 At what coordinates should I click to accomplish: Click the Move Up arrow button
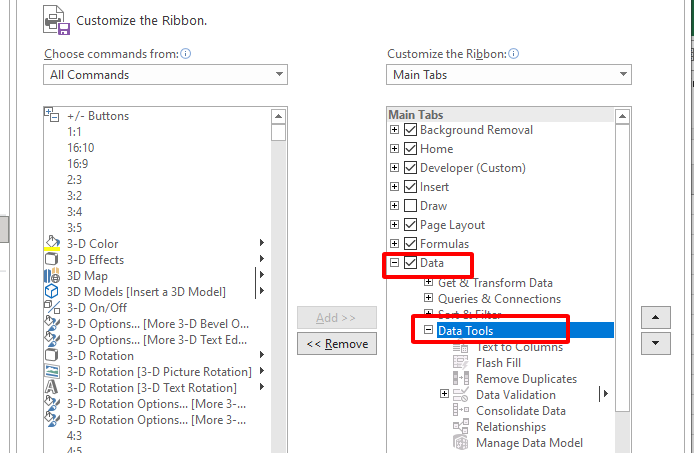click(655, 317)
